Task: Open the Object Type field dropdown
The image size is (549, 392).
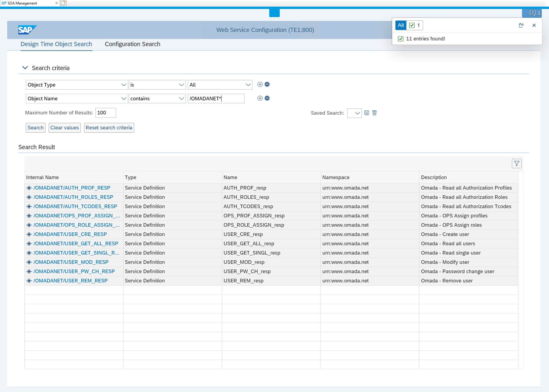Action: [124, 85]
